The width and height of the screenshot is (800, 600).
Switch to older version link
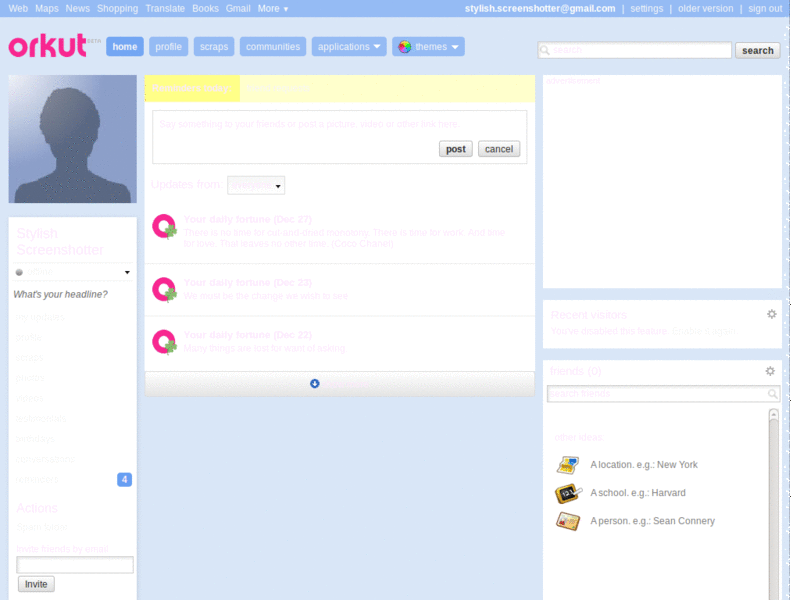pyautogui.click(x=705, y=9)
